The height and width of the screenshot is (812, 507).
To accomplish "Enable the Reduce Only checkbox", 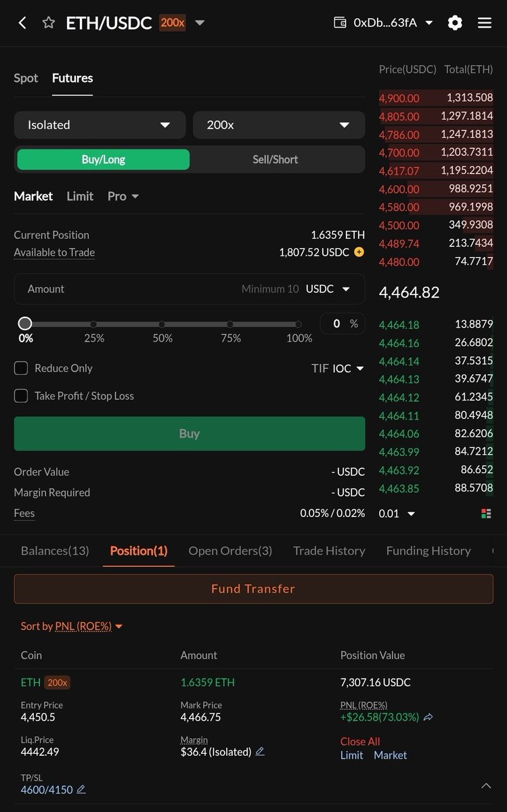I will click(21, 368).
